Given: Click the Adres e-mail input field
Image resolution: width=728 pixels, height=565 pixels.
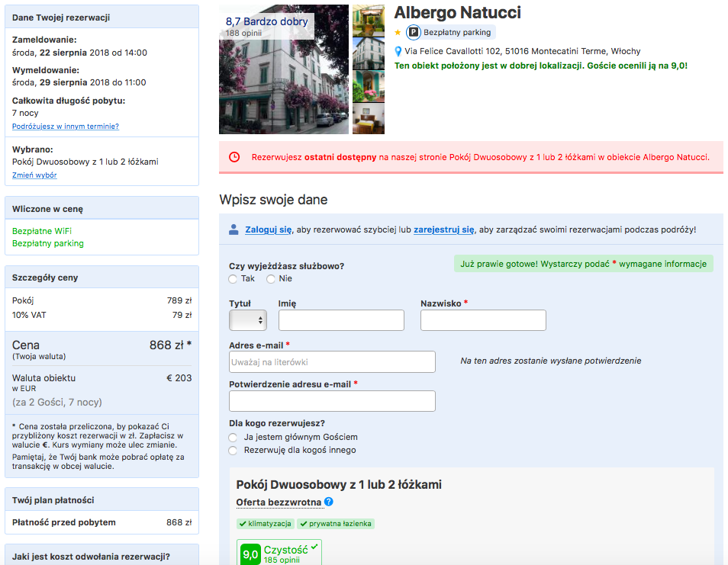Looking at the screenshot, I should tap(332, 362).
